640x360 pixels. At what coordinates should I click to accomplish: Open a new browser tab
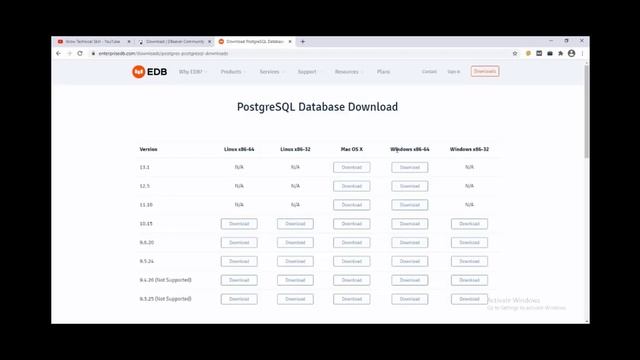[x=302, y=42]
